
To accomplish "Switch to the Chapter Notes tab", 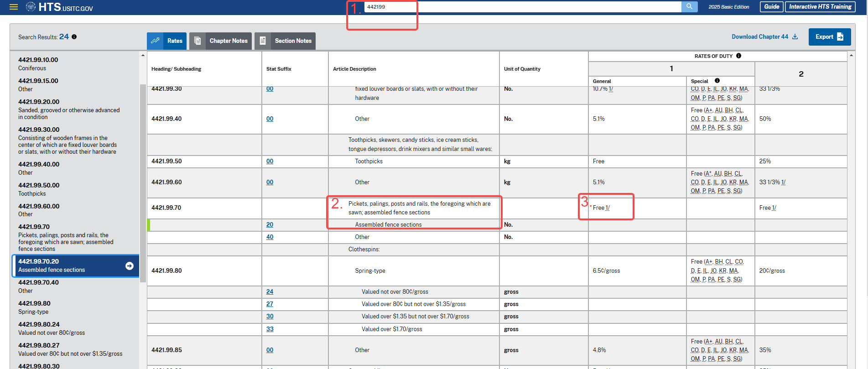I will click(x=221, y=41).
